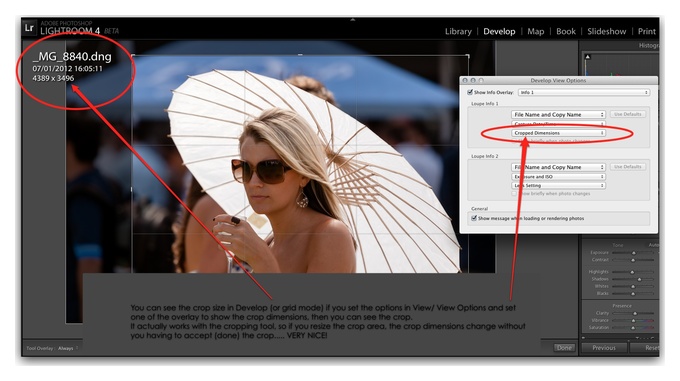Collapse the top panel using the top-edge triangle
Screen dimensions: 680x381
pyautogui.click(x=353, y=20)
